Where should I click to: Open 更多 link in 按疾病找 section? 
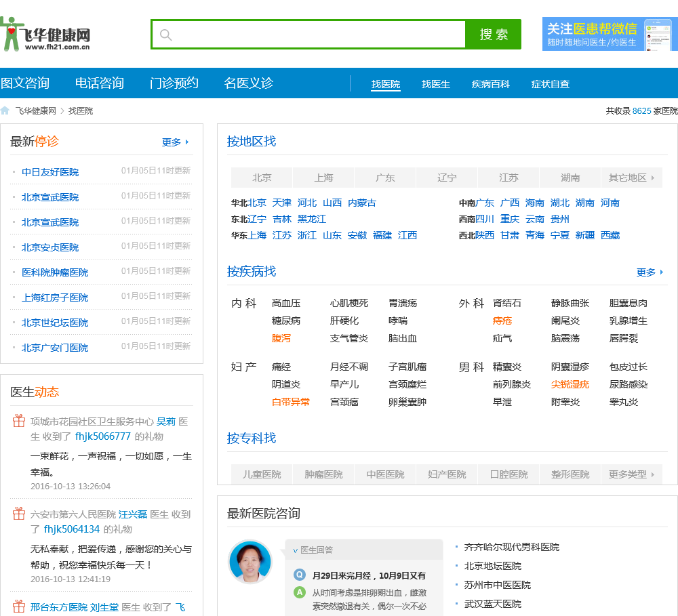pos(650,272)
